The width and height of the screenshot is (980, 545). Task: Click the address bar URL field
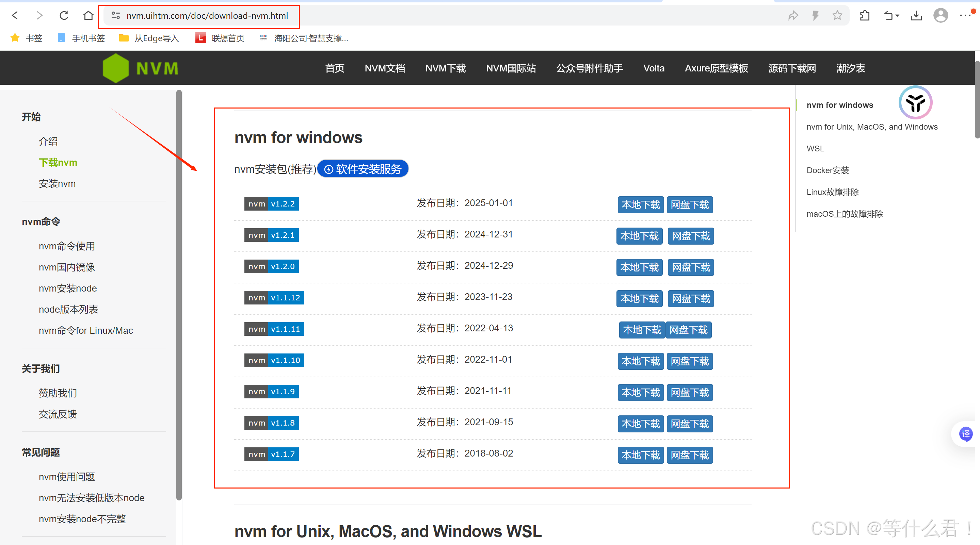pyautogui.click(x=207, y=16)
